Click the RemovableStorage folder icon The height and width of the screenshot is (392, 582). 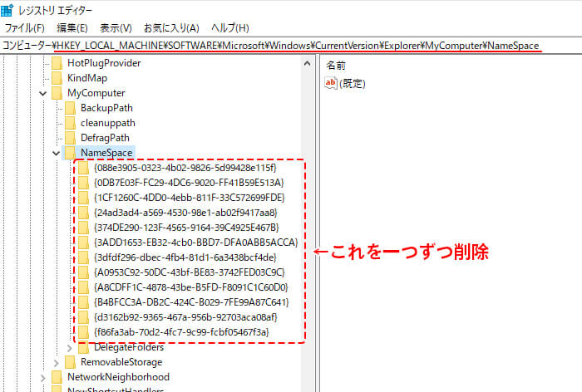tap(70, 362)
